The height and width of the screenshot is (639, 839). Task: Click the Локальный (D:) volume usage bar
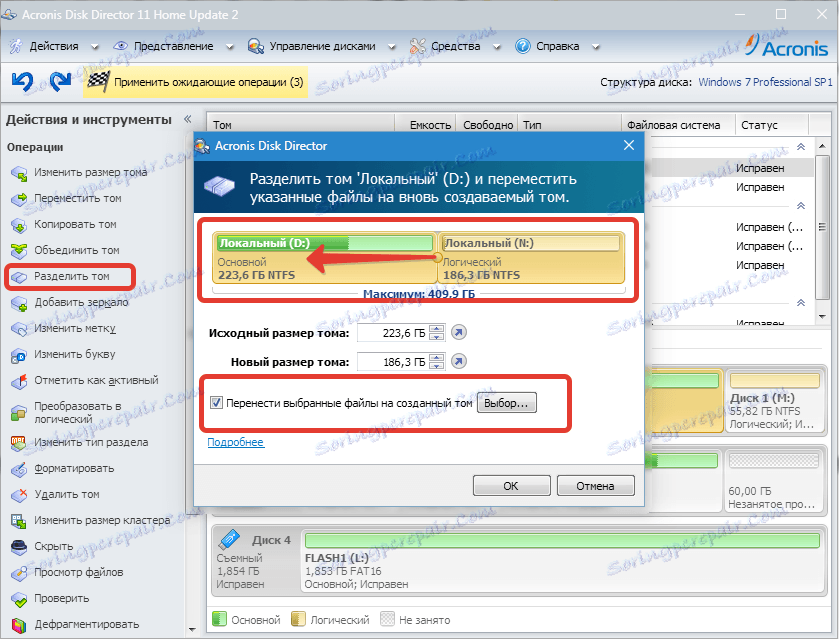pos(325,244)
